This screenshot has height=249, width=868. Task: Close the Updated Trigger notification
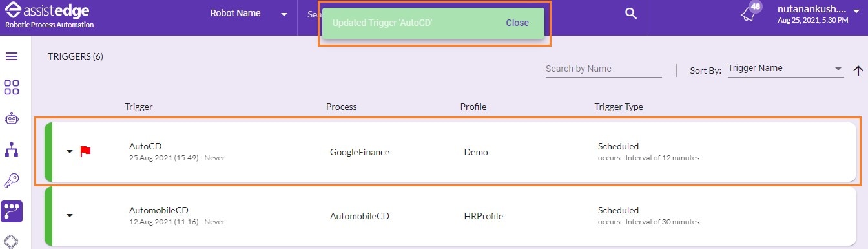tap(517, 23)
